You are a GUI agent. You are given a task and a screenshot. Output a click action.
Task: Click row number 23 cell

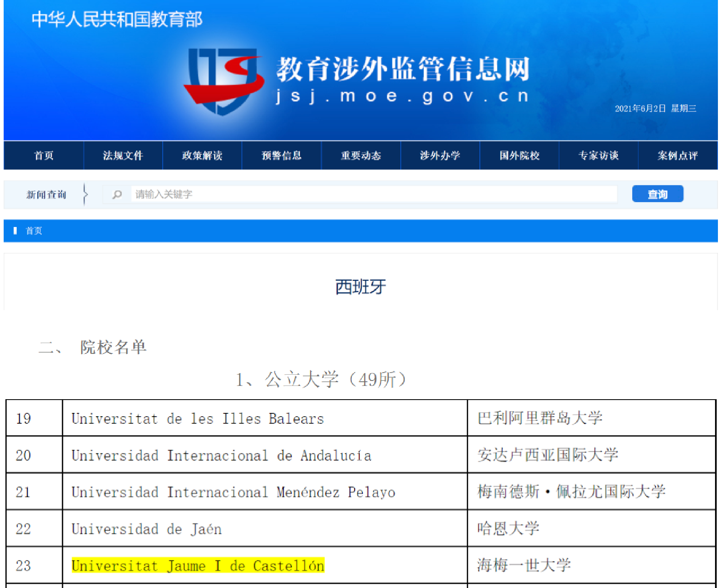pyautogui.click(x=34, y=565)
